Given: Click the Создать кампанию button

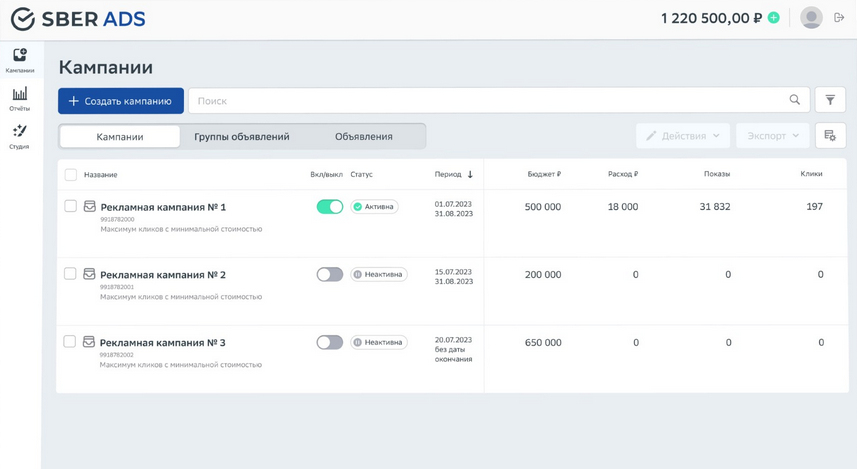Looking at the screenshot, I should pyautogui.click(x=121, y=101).
